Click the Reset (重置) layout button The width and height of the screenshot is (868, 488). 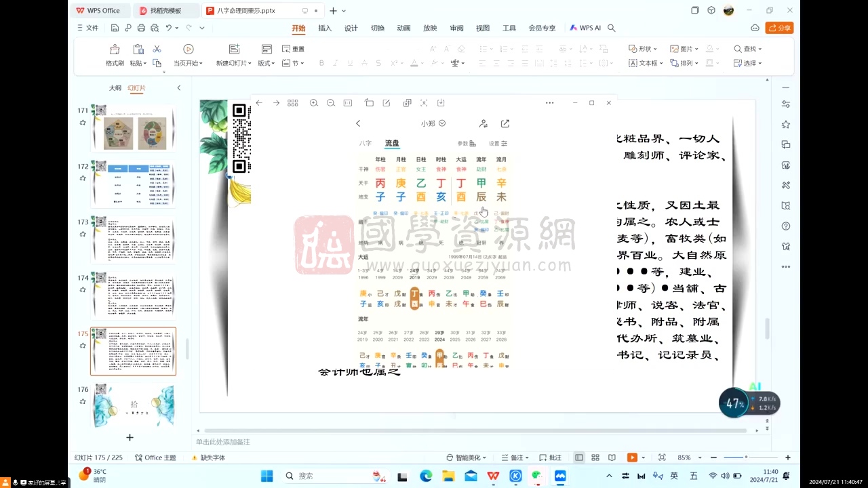[293, 49]
